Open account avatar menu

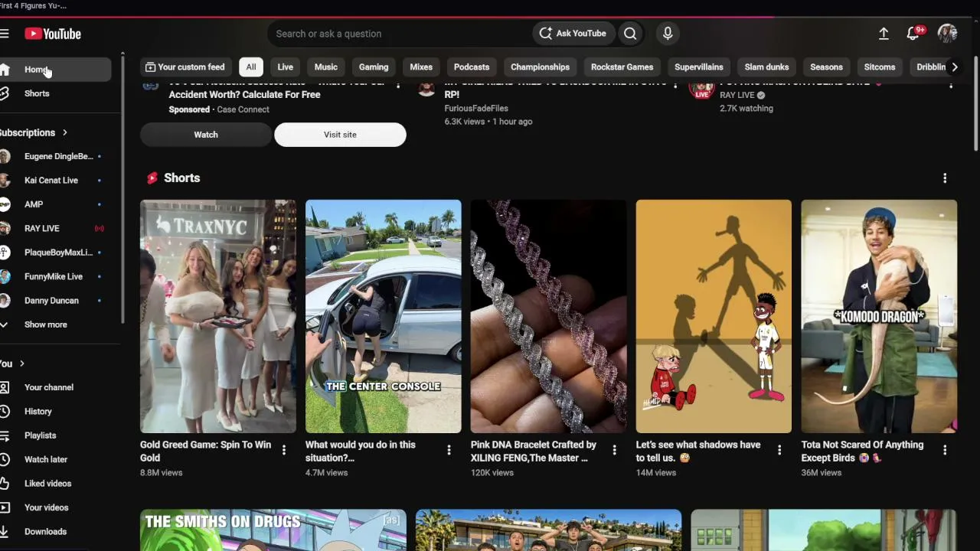tap(947, 34)
